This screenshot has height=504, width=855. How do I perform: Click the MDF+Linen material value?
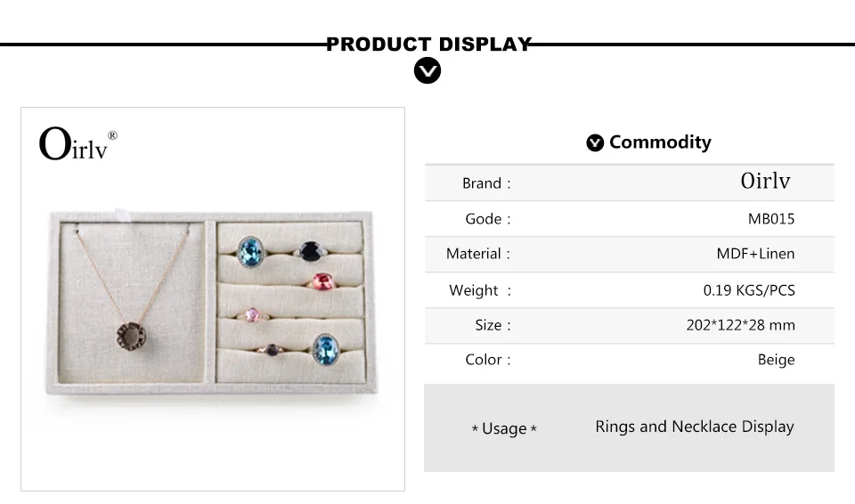(x=755, y=254)
